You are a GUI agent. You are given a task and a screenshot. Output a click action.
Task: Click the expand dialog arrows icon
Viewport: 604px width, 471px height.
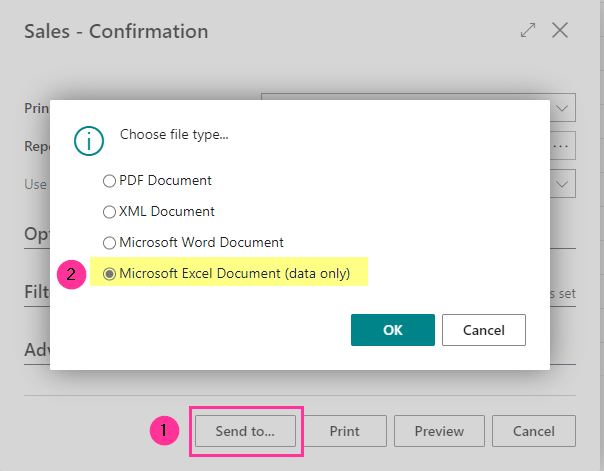point(528,31)
